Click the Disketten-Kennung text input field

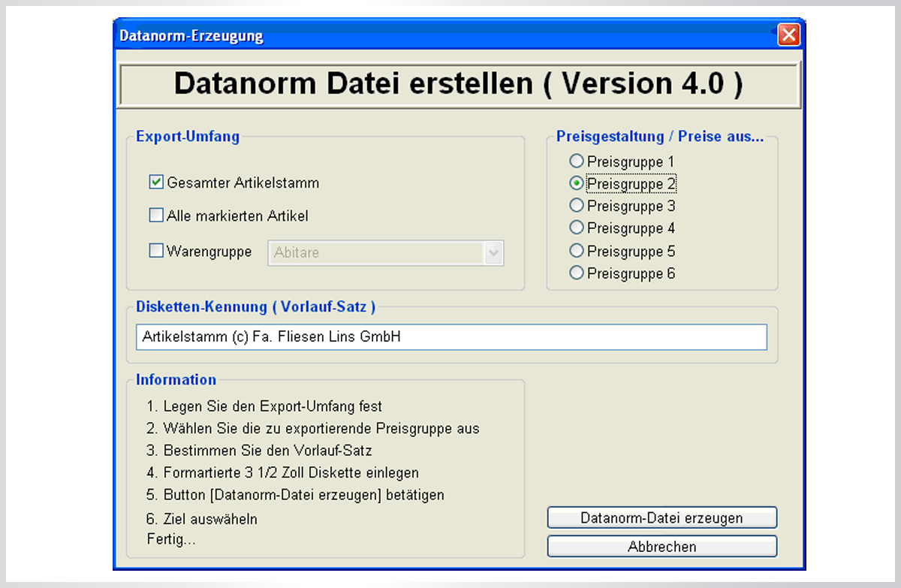pyautogui.click(x=451, y=337)
